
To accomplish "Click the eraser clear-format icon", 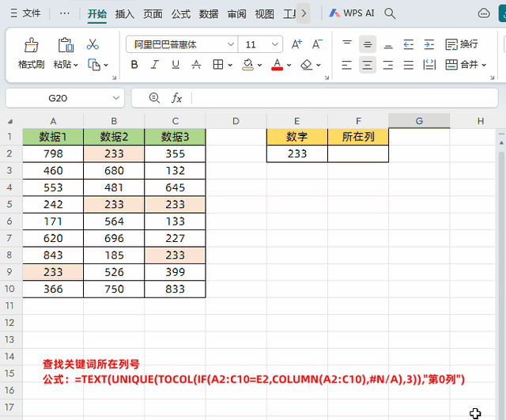I will click(306, 65).
